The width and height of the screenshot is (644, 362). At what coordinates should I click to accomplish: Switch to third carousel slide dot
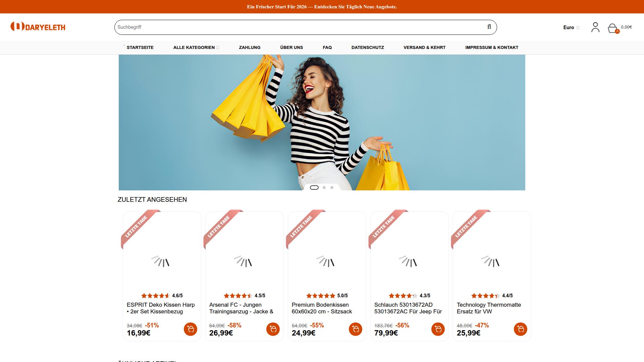click(x=332, y=187)
